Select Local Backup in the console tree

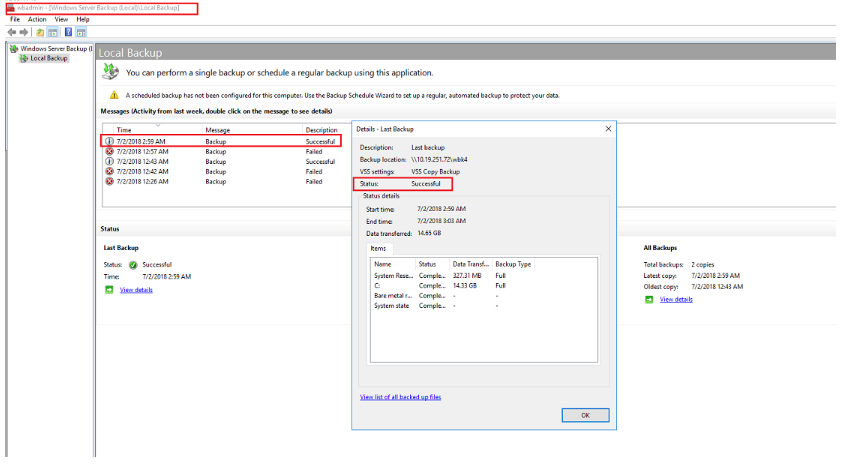[x=49, y=58]
